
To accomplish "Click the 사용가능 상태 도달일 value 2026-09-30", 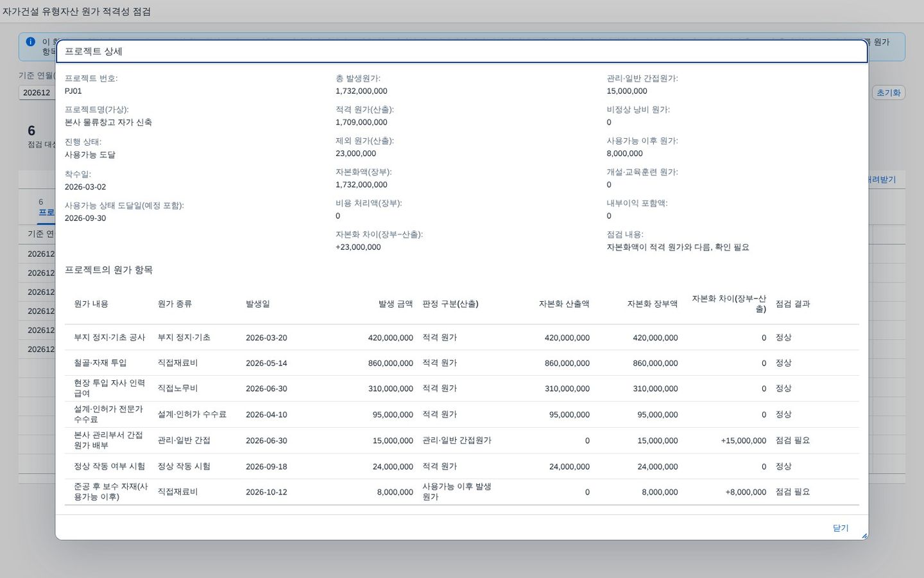I will click(x=85, y=218).
